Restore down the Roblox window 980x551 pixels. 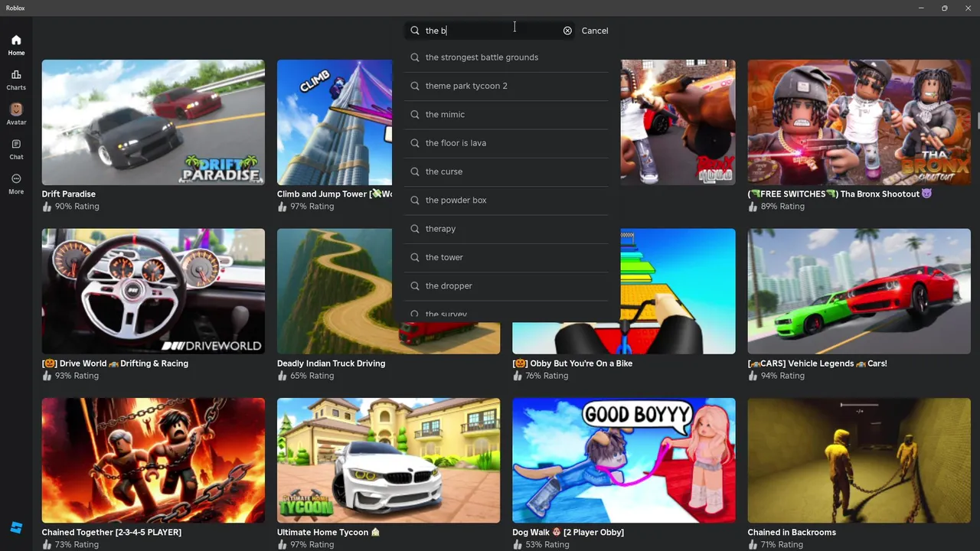(944, 8)
